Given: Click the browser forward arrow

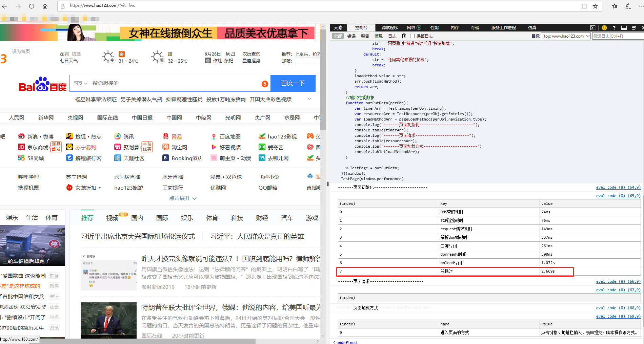Looking at the screenshot, I should tap(18, 6).
